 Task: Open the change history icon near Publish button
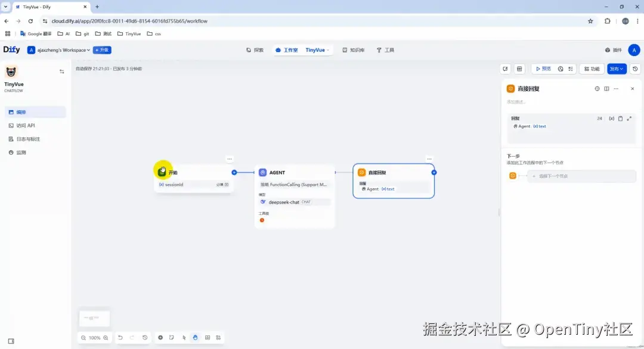coord(635,68)
